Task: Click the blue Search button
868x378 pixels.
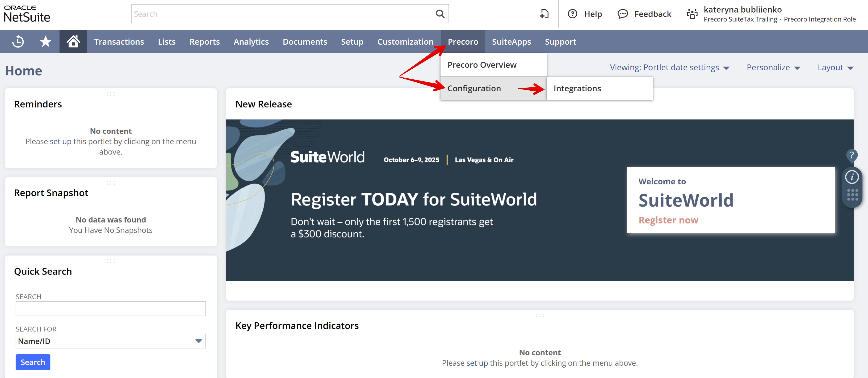Action: [33, 362]
